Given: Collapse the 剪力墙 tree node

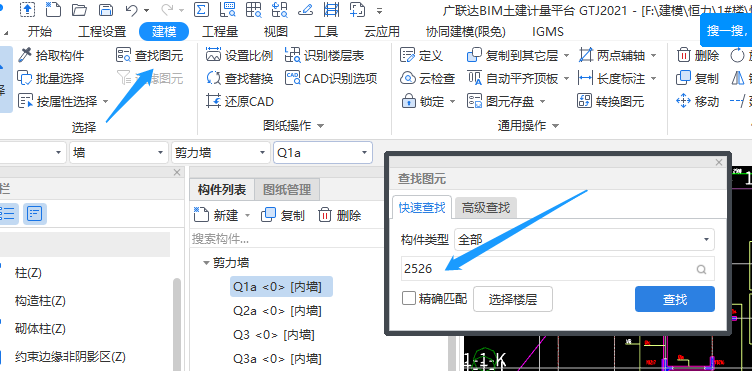Looking at the screenshot, I should point(206,263).
